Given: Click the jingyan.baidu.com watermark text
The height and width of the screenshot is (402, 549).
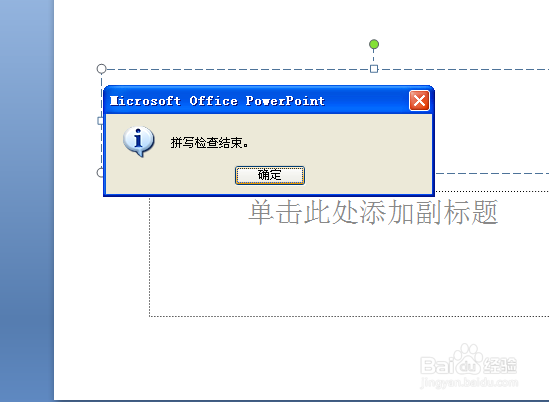Looking at the screenshot, I should point(469,382).
